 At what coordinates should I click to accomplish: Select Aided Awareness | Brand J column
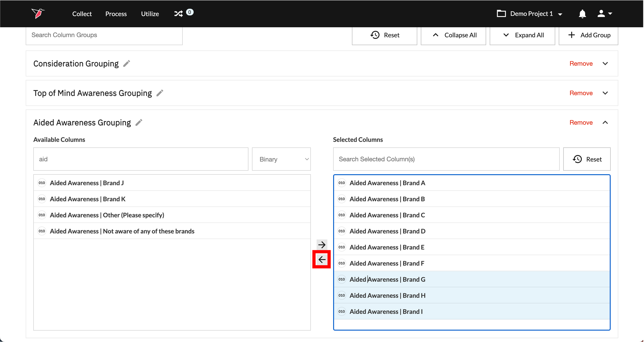(86, 183)
